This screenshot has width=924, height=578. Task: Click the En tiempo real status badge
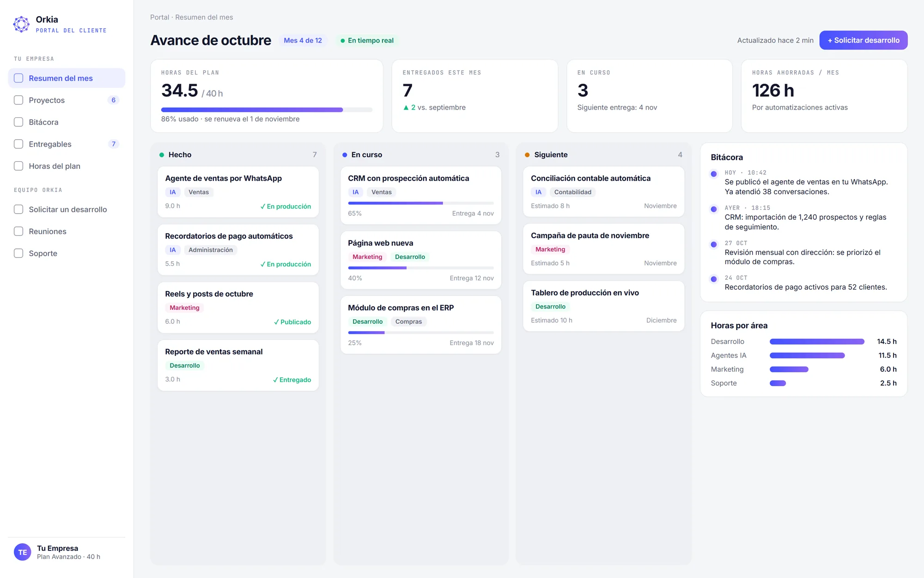click(x=367, y=40)
